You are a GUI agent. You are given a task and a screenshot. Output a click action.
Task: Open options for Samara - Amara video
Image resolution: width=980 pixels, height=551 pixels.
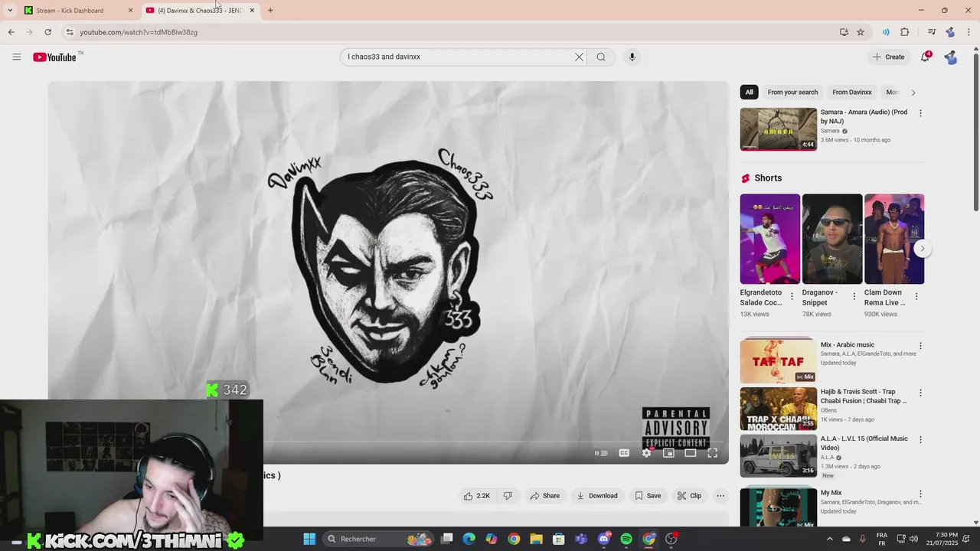[x=920, y=113]
